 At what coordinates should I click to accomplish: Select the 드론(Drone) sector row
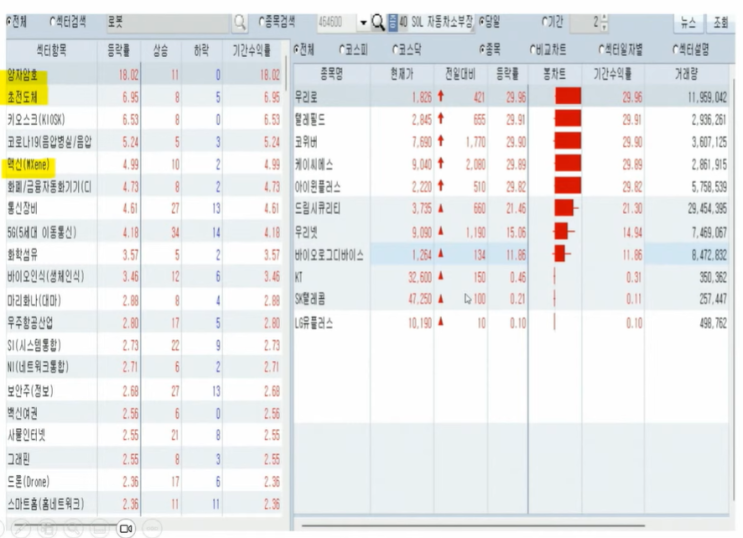click(144, 482)
